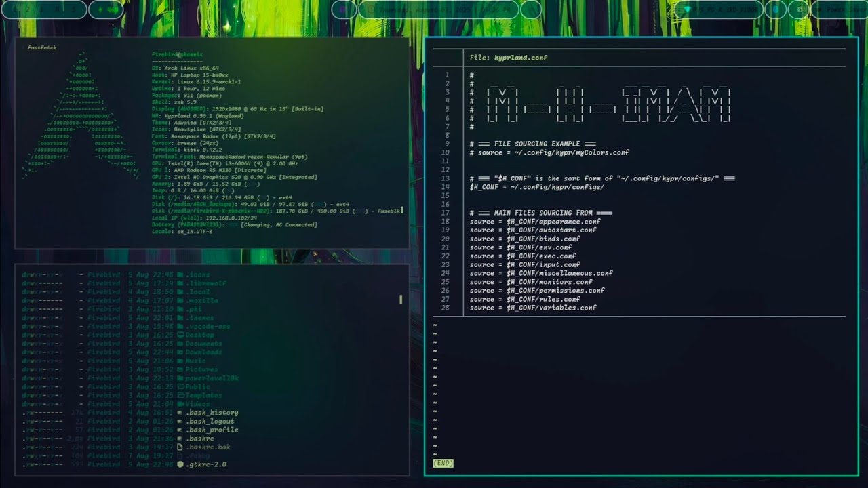Click the shell file icon beside .bash_history
Screen dimensions: 868x488
click(180, 413)
